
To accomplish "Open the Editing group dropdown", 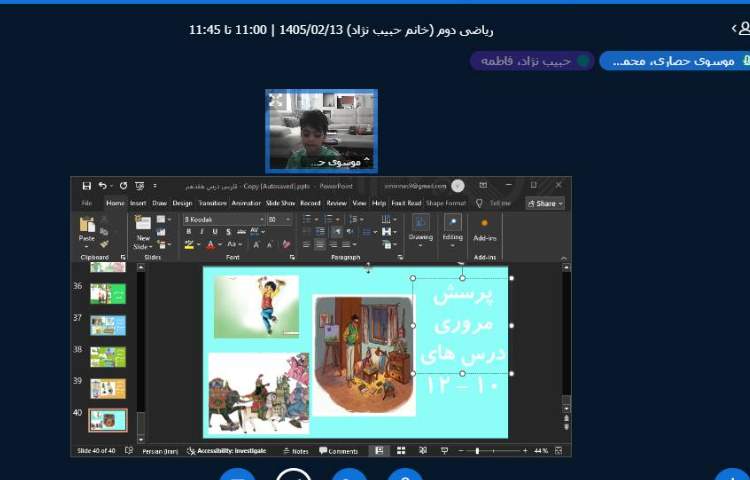I will [x=452, y=231].
